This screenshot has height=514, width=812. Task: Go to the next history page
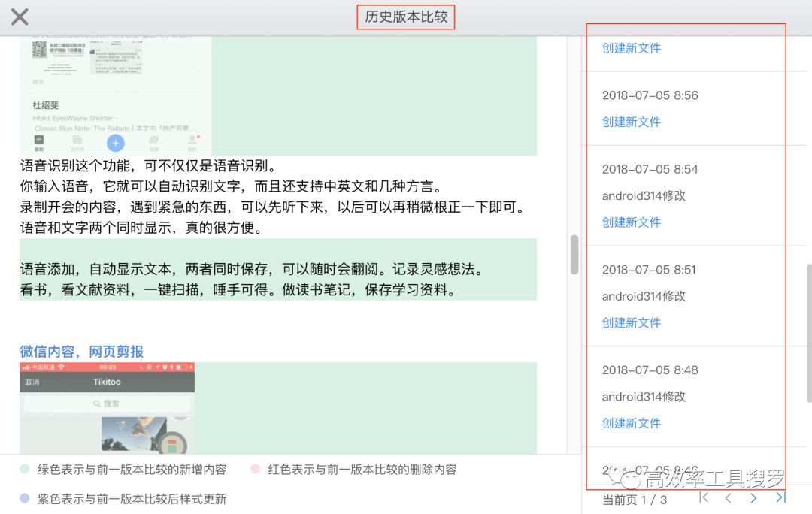753,498
